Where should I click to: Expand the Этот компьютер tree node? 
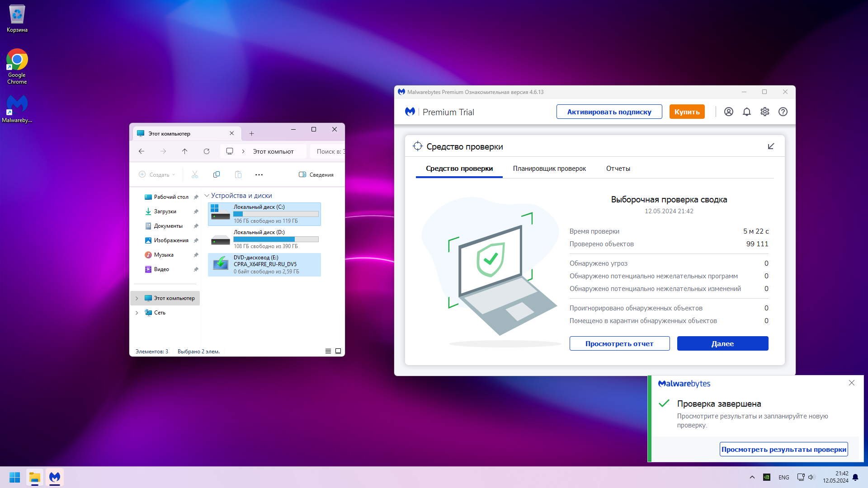137,298
